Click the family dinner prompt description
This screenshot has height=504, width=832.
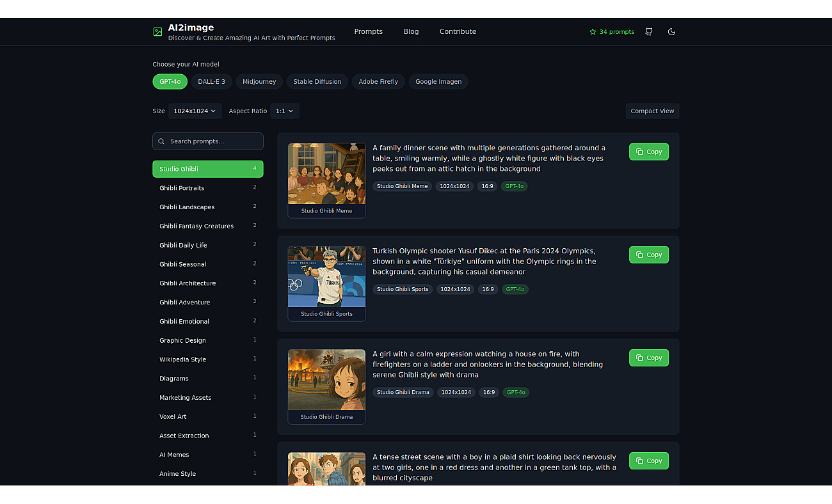[x=489, y=159]
